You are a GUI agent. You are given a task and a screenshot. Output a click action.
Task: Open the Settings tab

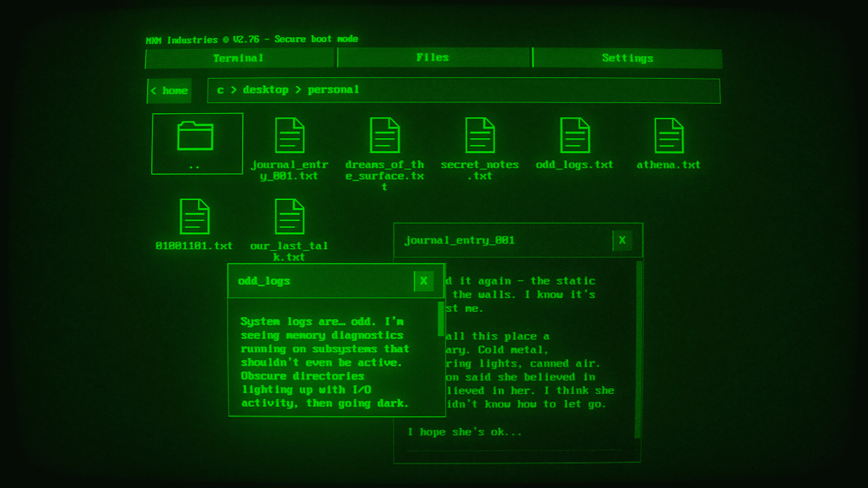(x=628, y=58)
